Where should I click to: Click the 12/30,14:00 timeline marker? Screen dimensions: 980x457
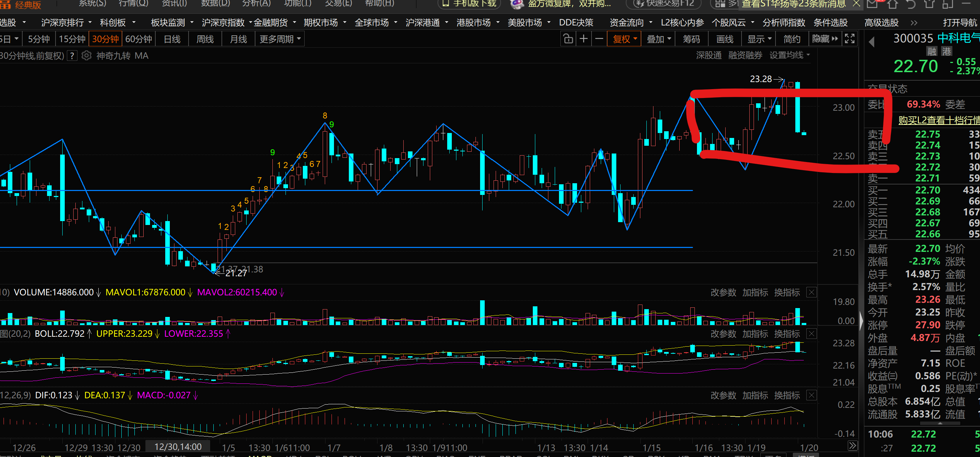178,447
